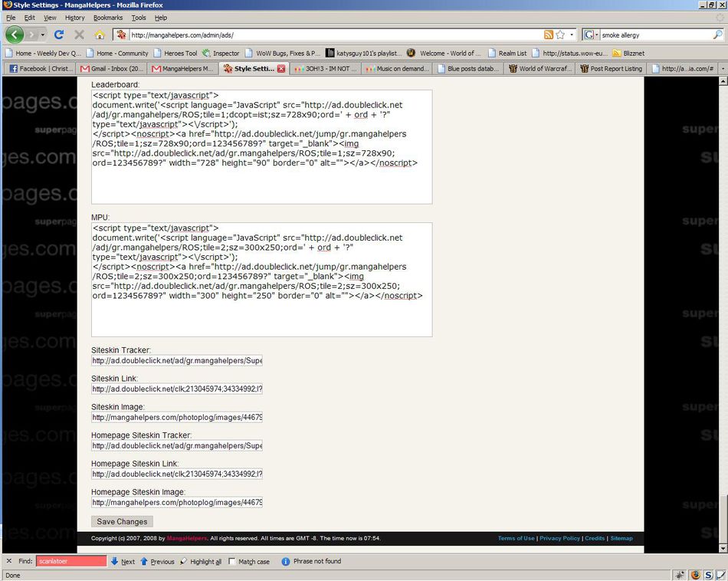728x581 pixels.
Task: Bookmark this page with the star icon
Action: (560, 34)
